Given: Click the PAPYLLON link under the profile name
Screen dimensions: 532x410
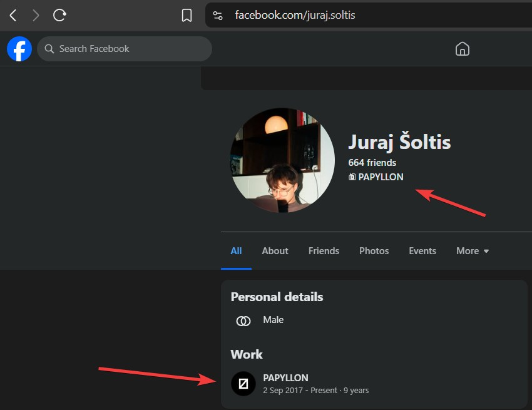Looking at the screenshot, I should (381, 177).
